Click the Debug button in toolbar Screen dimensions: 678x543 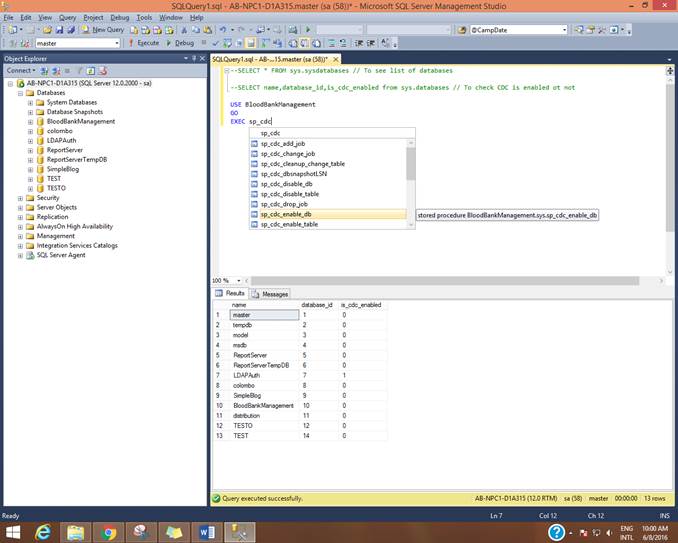point(181,43)
